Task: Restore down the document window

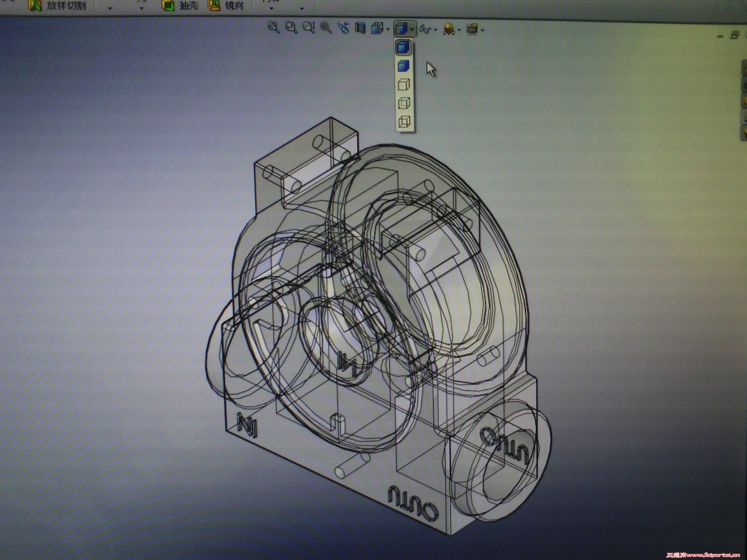Action: pyautogui.click(x=735, y=35)
